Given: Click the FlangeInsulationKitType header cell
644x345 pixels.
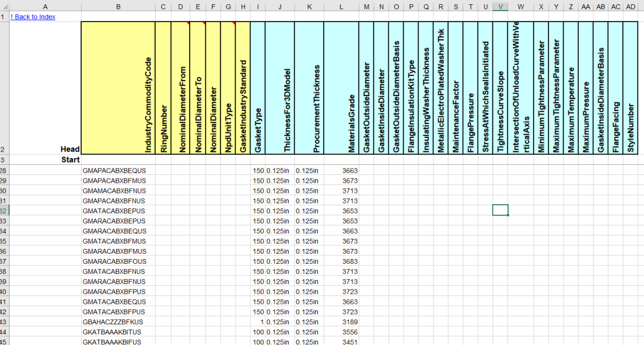Looking at the screenshot, I should click(x=411, y=88).
